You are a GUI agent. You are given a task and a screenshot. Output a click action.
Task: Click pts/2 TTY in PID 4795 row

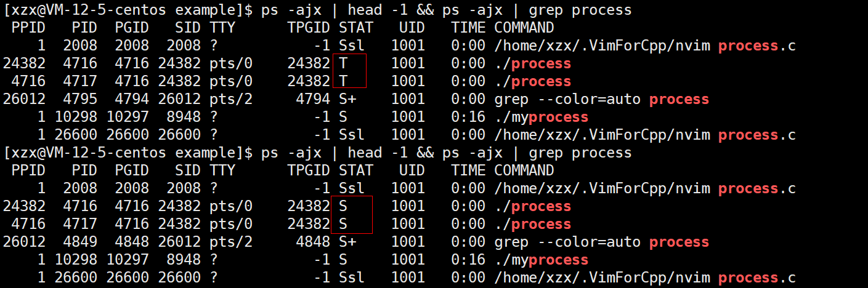pos(231,99)
